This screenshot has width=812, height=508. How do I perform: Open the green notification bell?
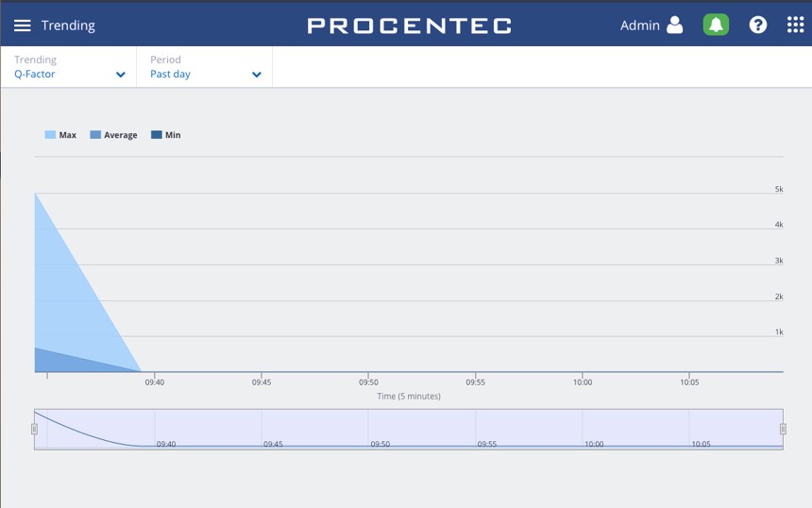716,25
